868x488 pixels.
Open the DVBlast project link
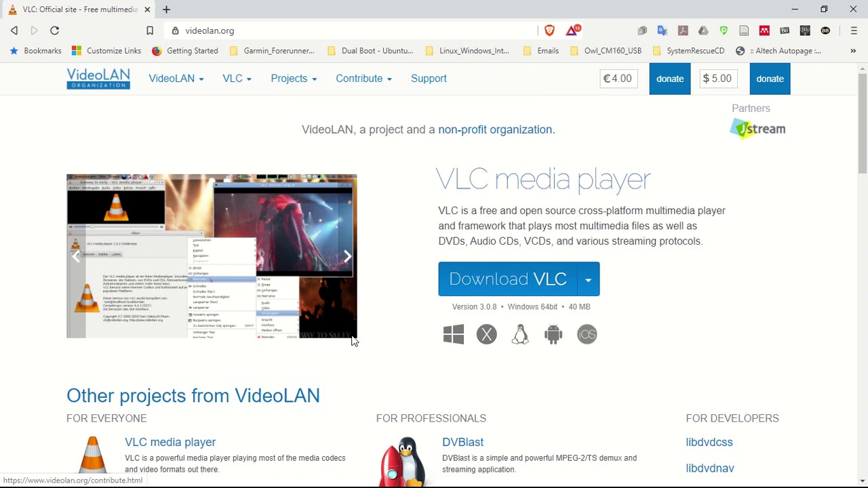click(462, 442)
